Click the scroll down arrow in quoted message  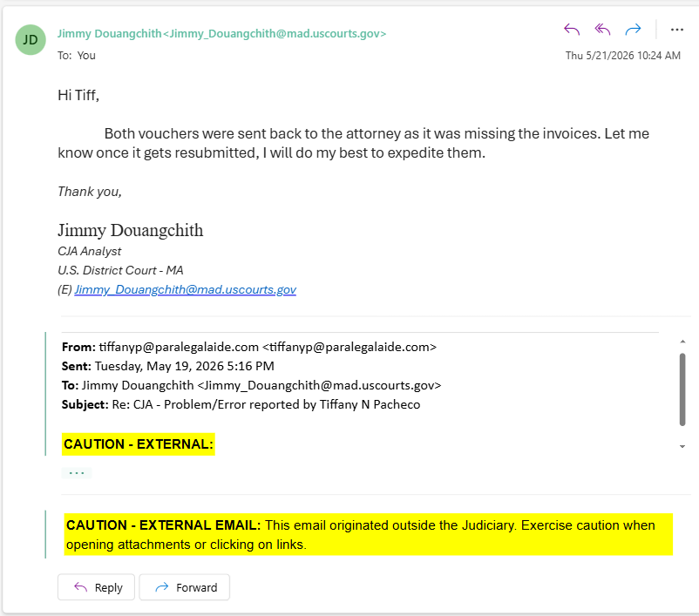click(x=682, y=446)
